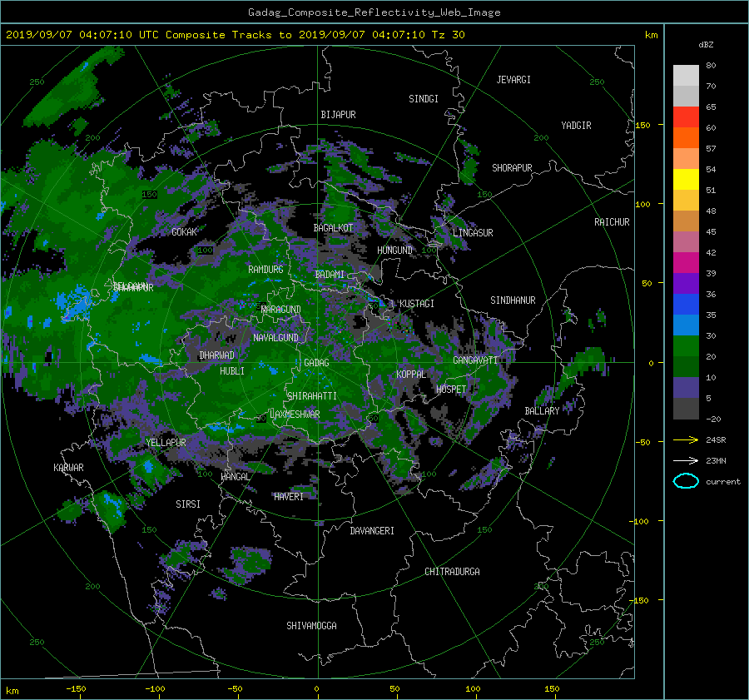749x700 pixels.
Task: Click the HUBLI city label
Action: 232,371
